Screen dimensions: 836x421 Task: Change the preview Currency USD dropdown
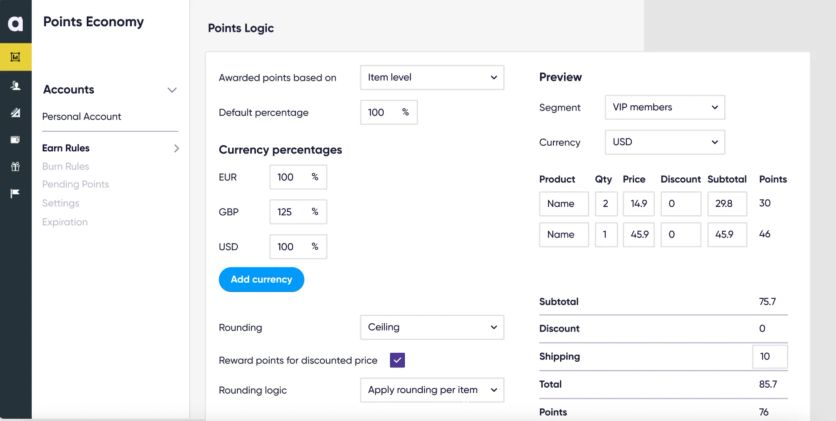[664, 142]
